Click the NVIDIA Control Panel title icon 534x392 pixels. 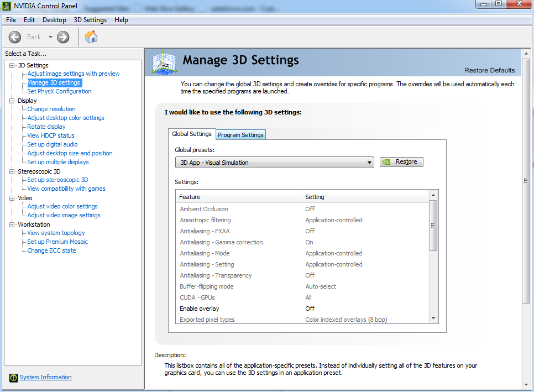tap(7, 6)
